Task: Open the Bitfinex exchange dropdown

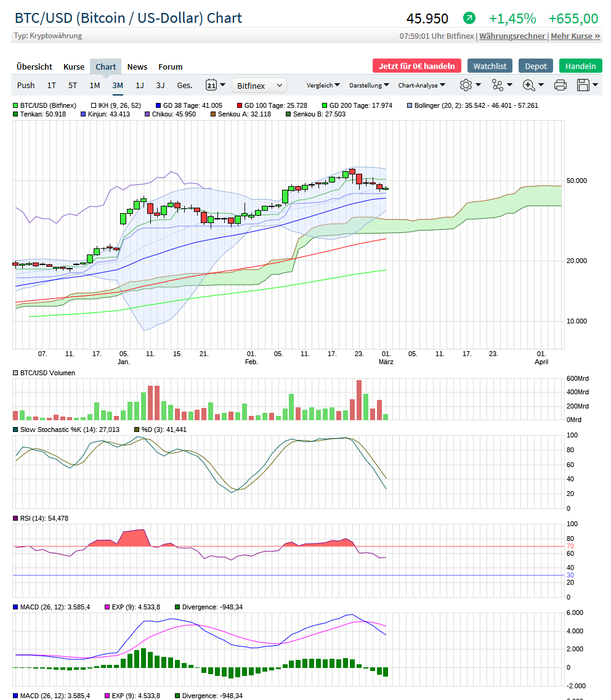Action: [259, 86]
